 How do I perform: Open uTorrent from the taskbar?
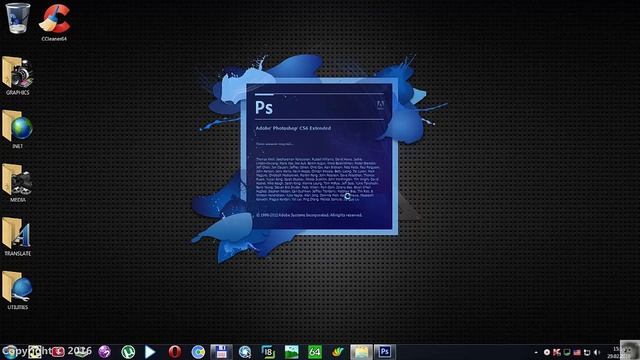pyautogui.click(x=128, y=351)
